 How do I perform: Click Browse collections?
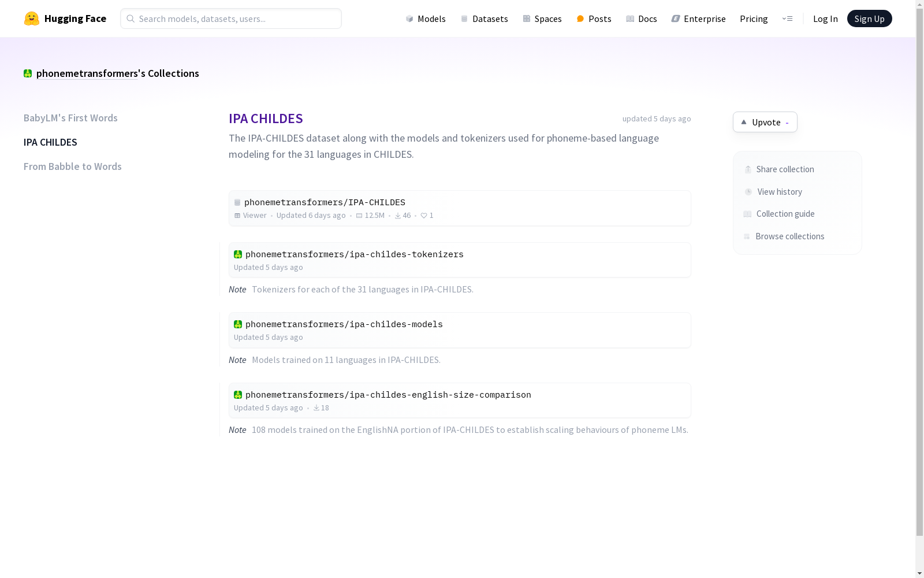(x=784, y=236)
